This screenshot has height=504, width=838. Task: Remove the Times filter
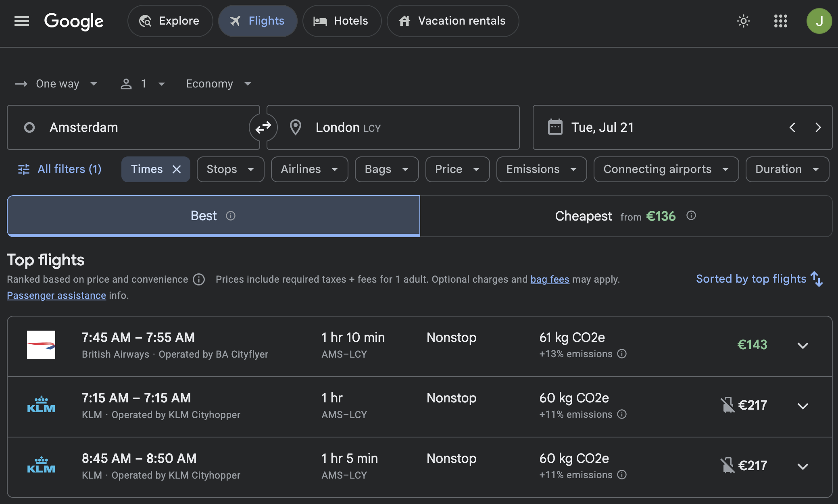(177, 169)
